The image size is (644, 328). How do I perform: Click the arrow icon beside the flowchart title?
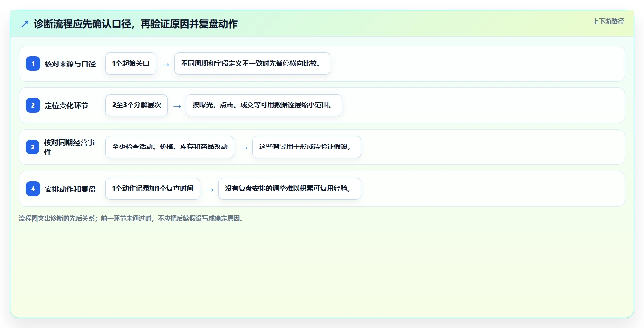[25, 24]
